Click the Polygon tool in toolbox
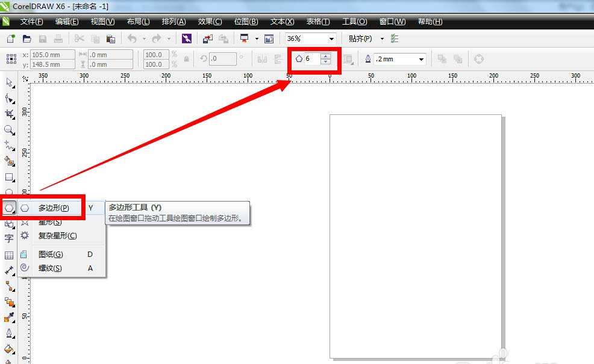Screen dimensions: 594x364 tap(9, 208)
